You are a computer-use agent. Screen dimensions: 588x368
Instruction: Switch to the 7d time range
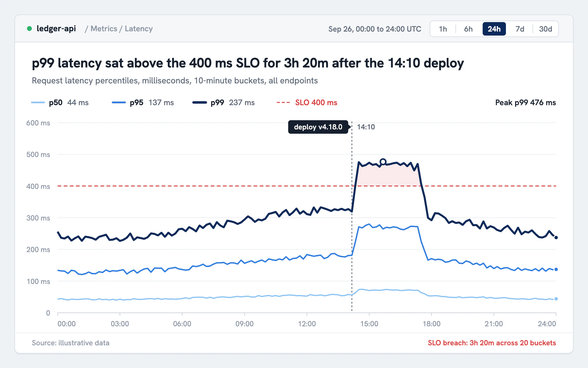(x=520, y=29)
